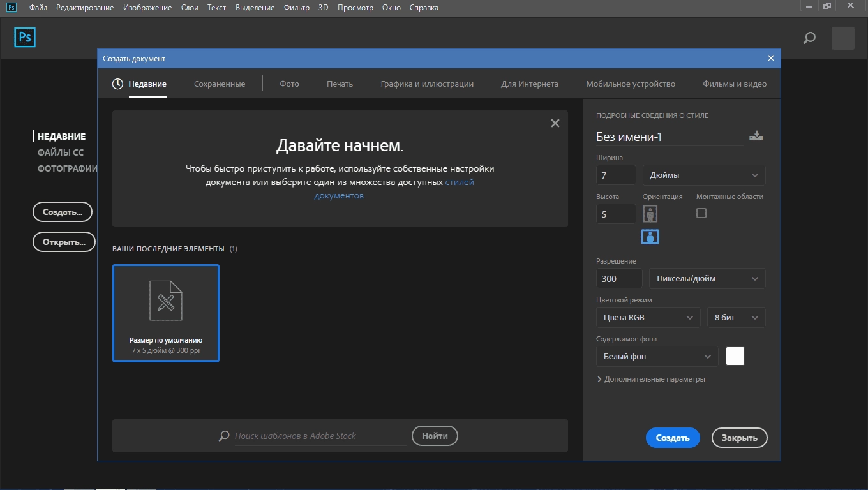
Task: Open the Окно menu
Action: click(x=392, y=8)
